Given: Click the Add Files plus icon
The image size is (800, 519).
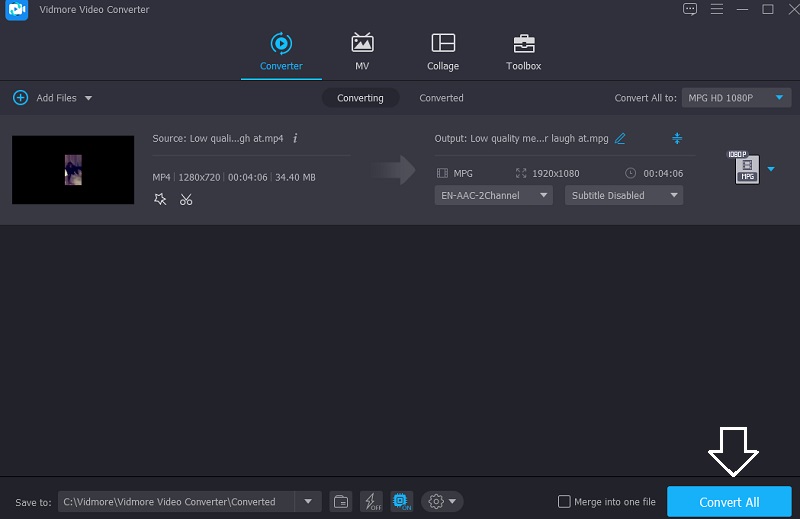Looking at the screenshot, I should (20, 98).
